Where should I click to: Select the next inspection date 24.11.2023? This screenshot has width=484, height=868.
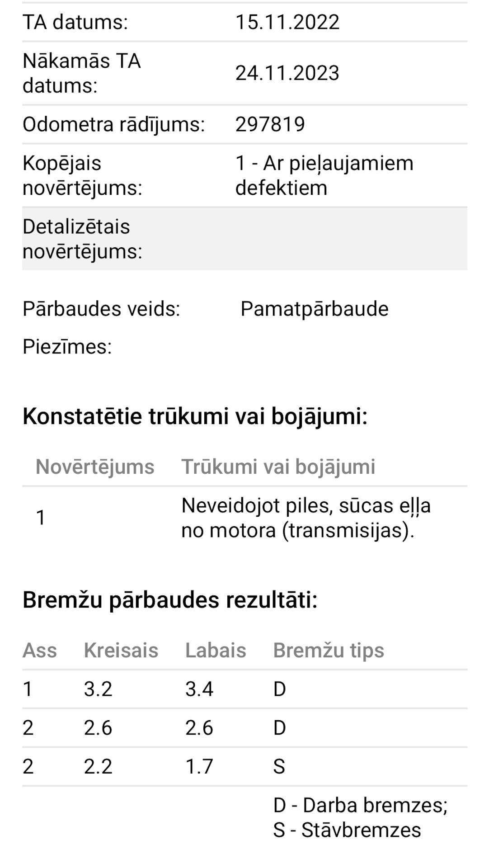click(287, 73)
